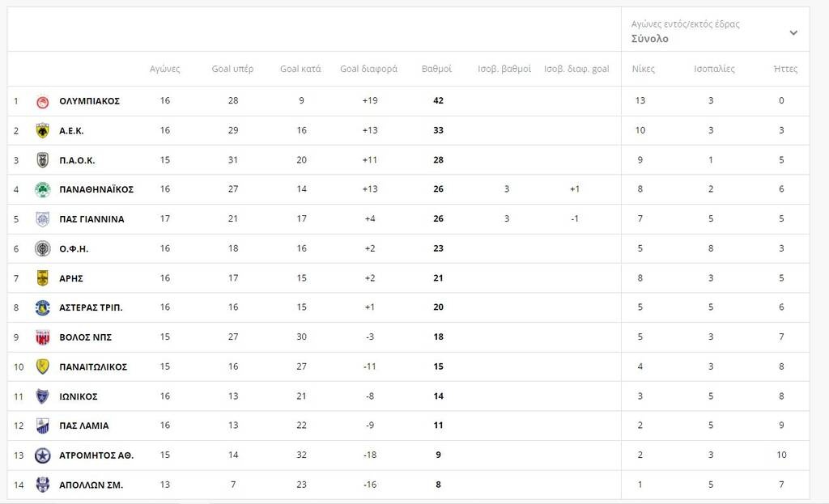Click the ΑΤΡΟΜΗΤΟΣ ΑΘ. star badge
The height and width of the screenshot is (504, 829).
[42, 455]
